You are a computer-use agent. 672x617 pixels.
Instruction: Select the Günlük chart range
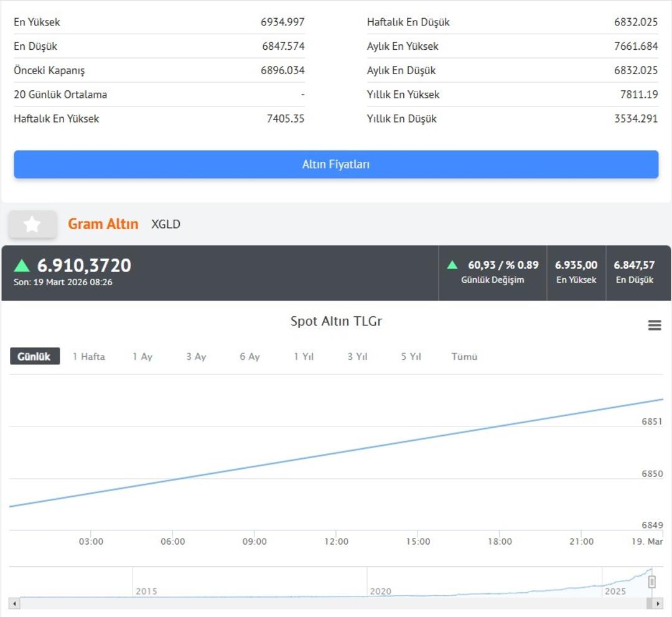click(34, 357)
